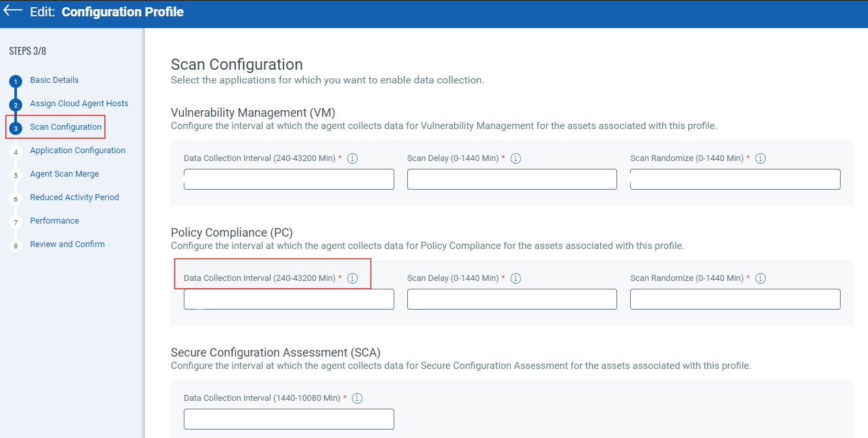The image size is (868, 438).
Task: Click info icon for SCA Data Collection Interval
Action: coord(357,398)
